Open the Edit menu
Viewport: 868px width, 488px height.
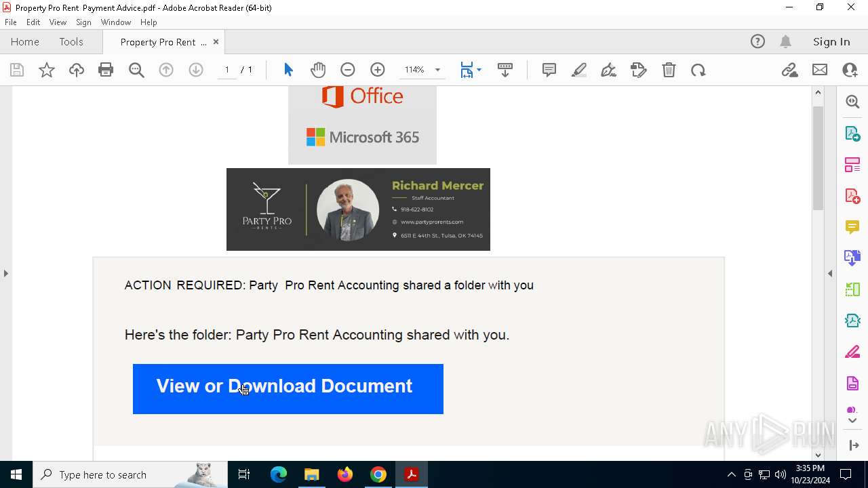click(33, 22)
